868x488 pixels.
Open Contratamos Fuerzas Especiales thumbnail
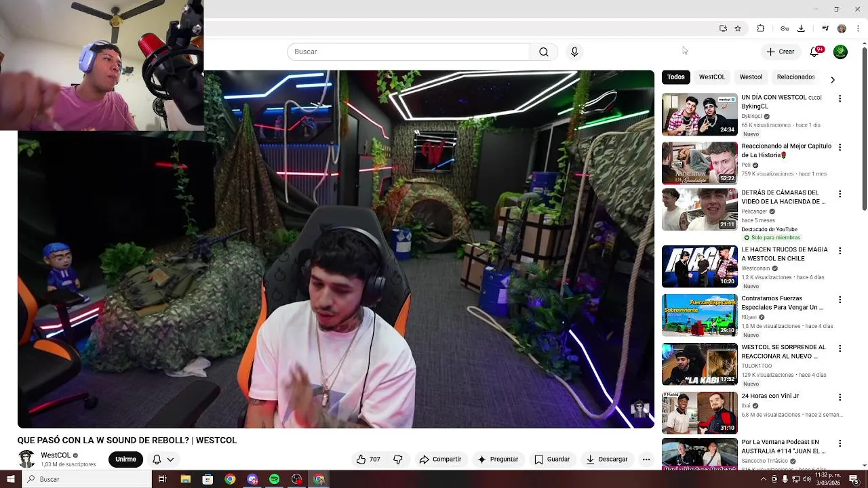click(699, 315)
